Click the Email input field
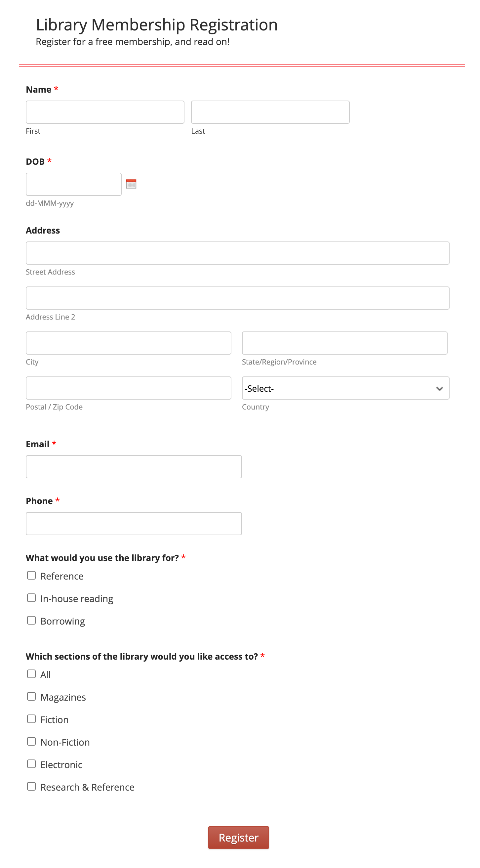Image resolution: width=480 pixels, height=868 pixels. tap(134, 467)
